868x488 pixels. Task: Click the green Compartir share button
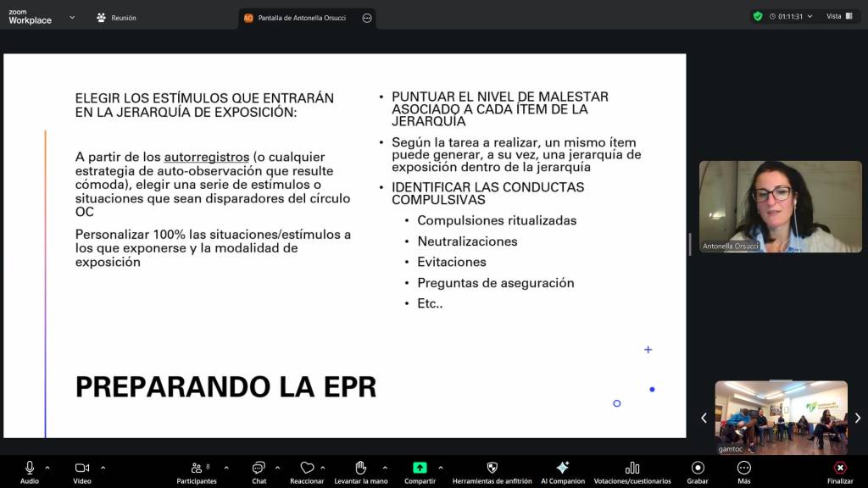pos(420,469)
